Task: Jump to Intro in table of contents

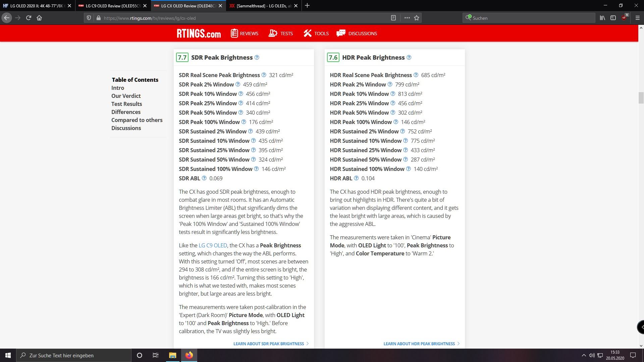Action: (118, 88)
